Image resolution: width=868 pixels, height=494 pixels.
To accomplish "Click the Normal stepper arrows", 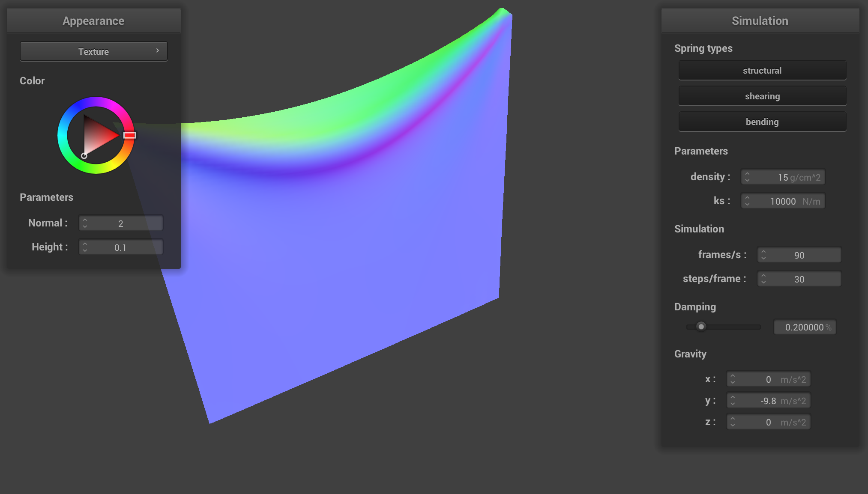I will (85, 223).
